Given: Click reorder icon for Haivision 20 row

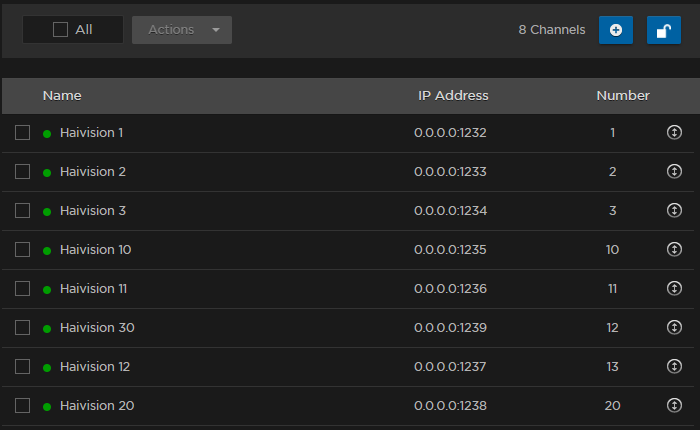Looking at the screenshot, I should (x=674, y=405).
